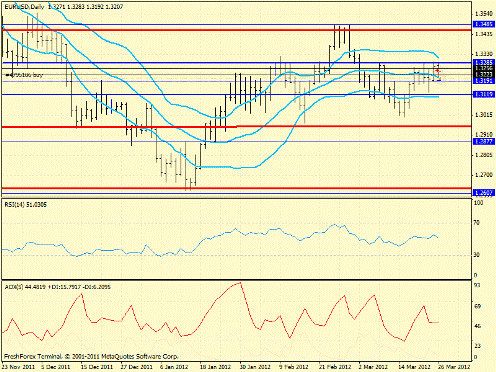Click the 1.3015 price scale value

coord(483,115)
